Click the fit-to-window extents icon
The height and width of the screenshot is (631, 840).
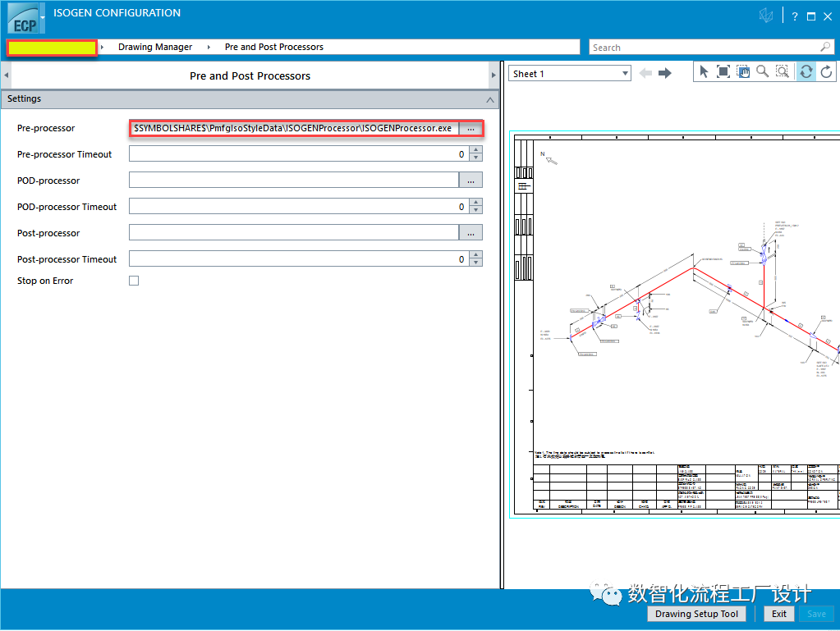tap(723, 71)
